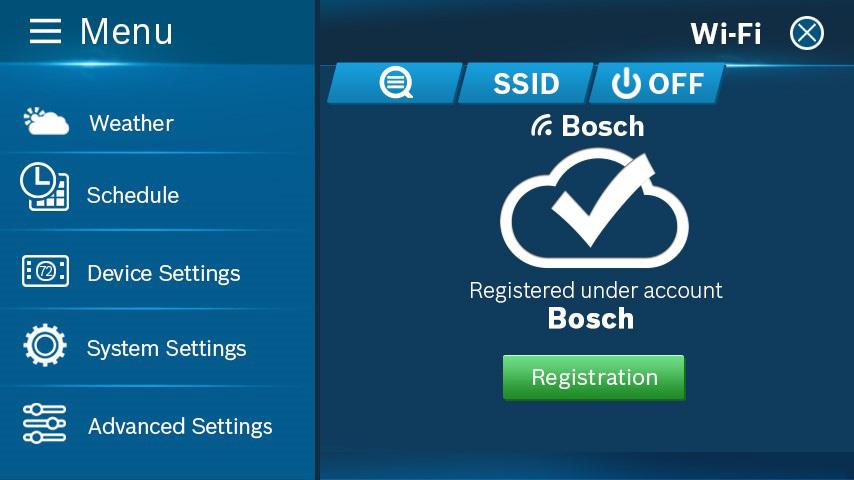Click the Wi-Fi signal icon beside Bosch
This screenshot has width=854, height=480.
(542, 126)
